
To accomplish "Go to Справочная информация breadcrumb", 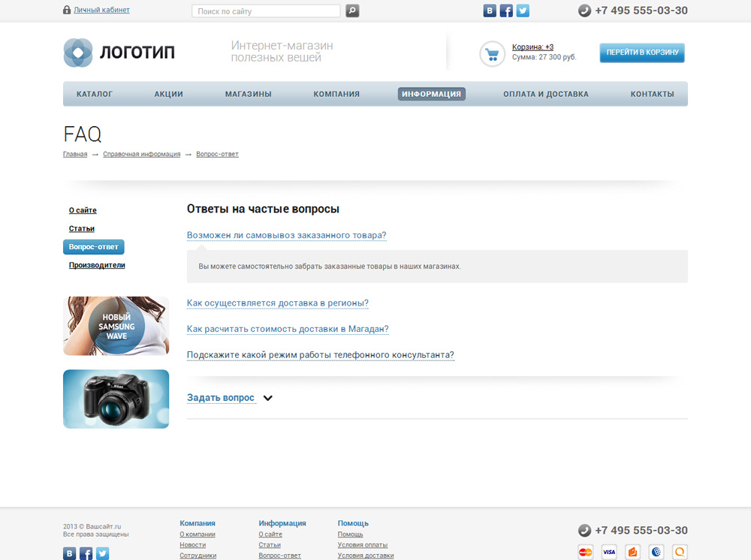I will coord(142,154).
